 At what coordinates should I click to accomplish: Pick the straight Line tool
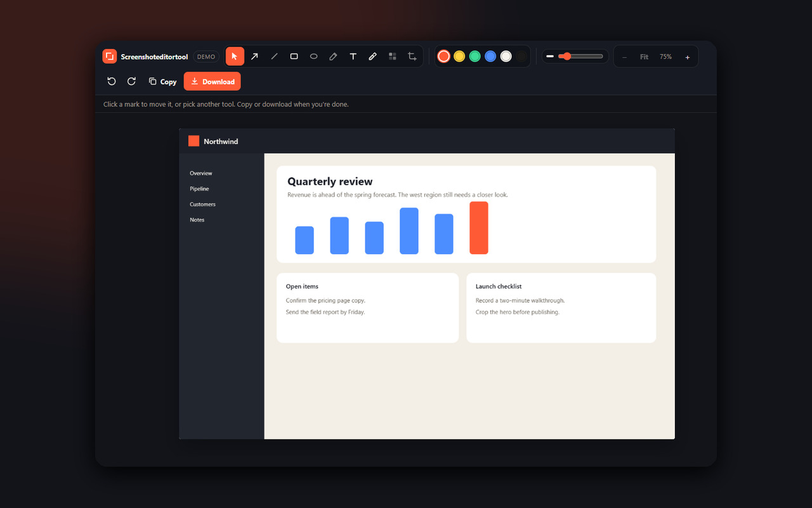click(x=274, y=57)
